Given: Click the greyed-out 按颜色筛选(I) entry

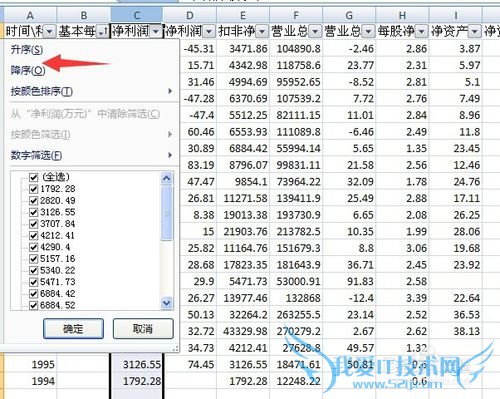Looking at the screenshot, I should (x=92, y=135).
